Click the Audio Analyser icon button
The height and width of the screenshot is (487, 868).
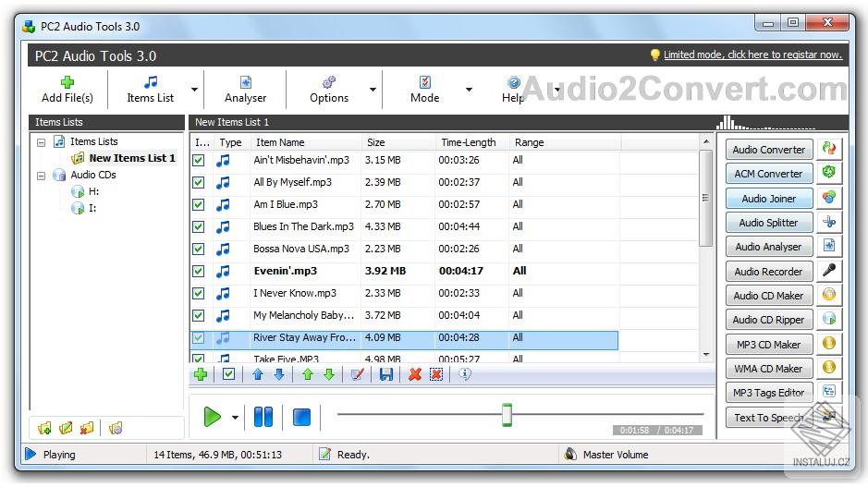[828, 245]
